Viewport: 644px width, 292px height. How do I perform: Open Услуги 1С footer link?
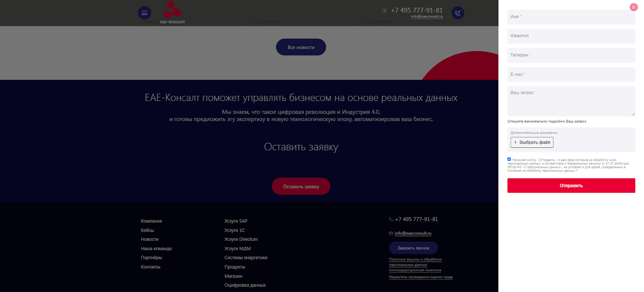coord(235,230)
